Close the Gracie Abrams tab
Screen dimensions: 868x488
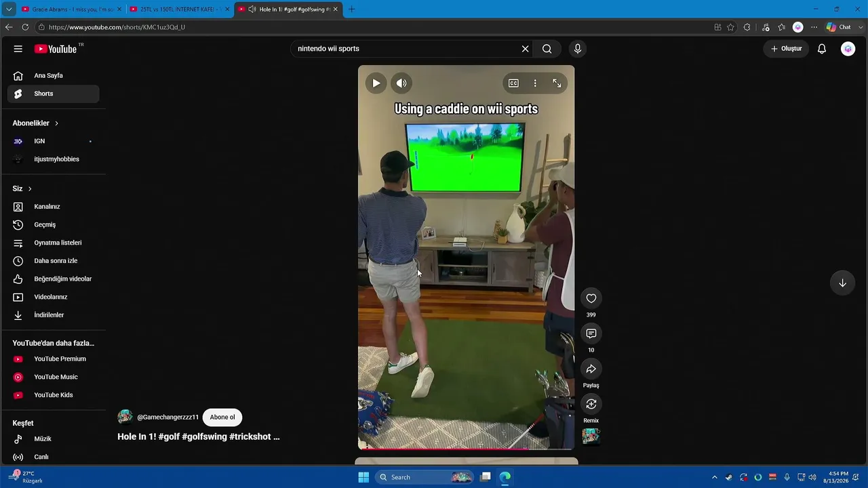pos(119,9)
